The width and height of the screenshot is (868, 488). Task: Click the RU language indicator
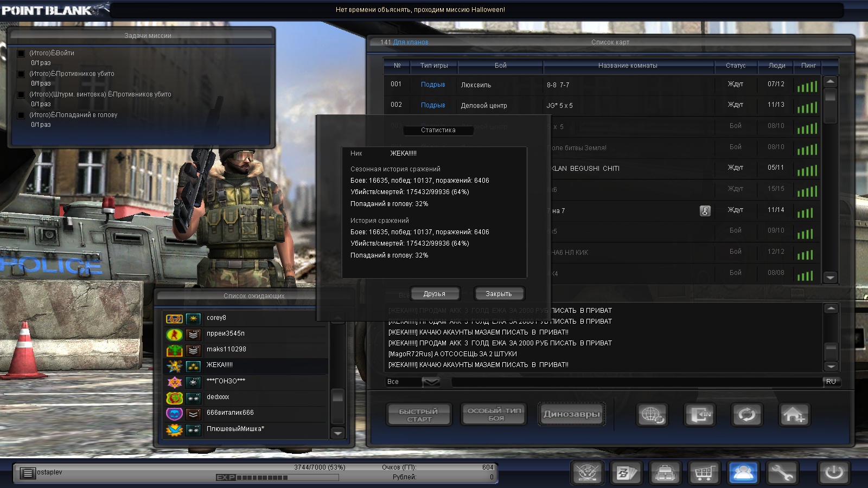click(831, 382)
